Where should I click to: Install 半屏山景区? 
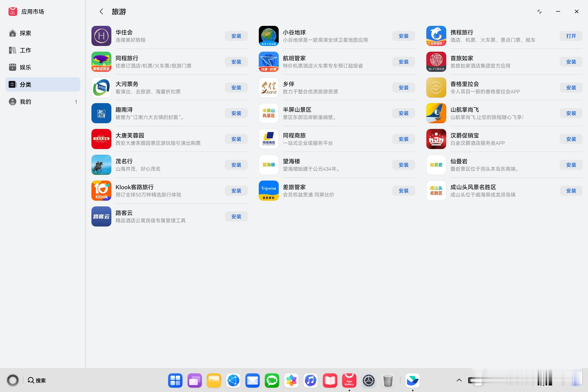[x=403, y=113]
